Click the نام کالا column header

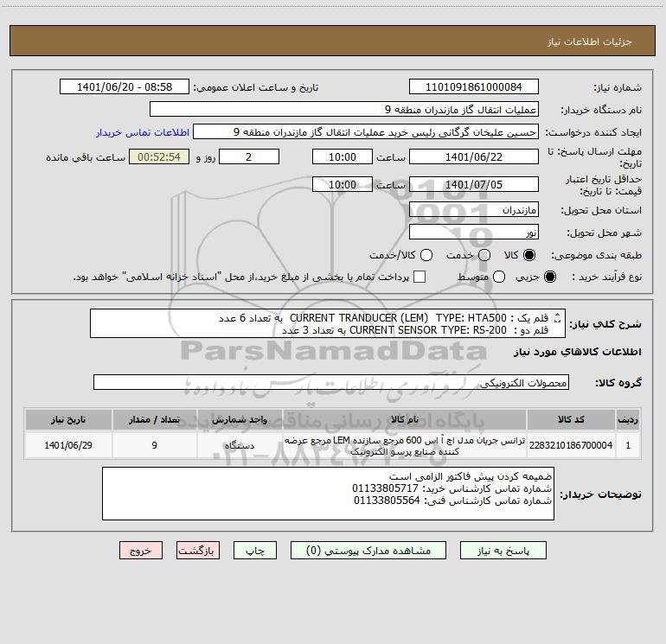coord(405,419)
